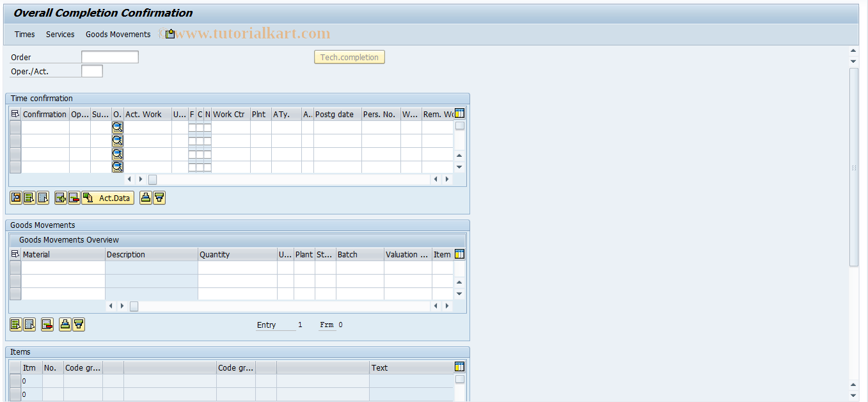Open table configuration icon in Goods Movements header
The width and height of the screenshot is (868, 402).
(x=459, y=253)
